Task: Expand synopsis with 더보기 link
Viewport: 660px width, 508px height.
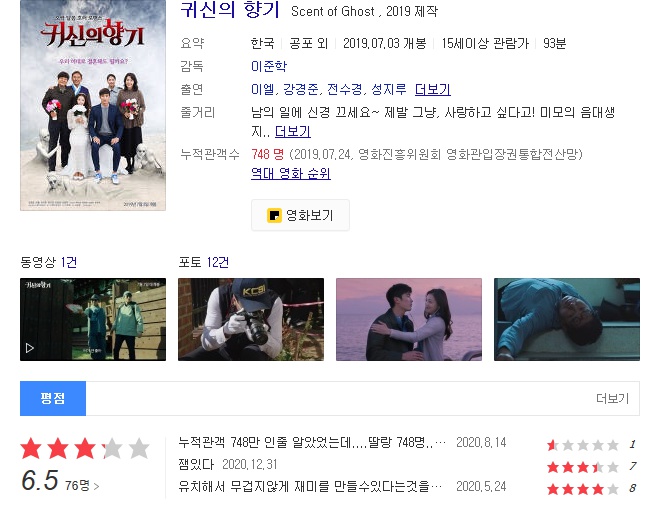Action: click(x=293, y=132)
